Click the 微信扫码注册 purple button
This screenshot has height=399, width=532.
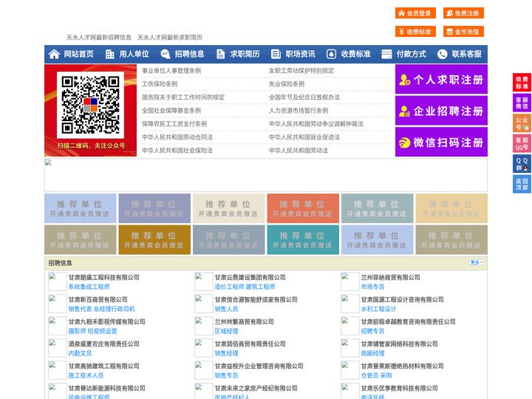(441, 142)
